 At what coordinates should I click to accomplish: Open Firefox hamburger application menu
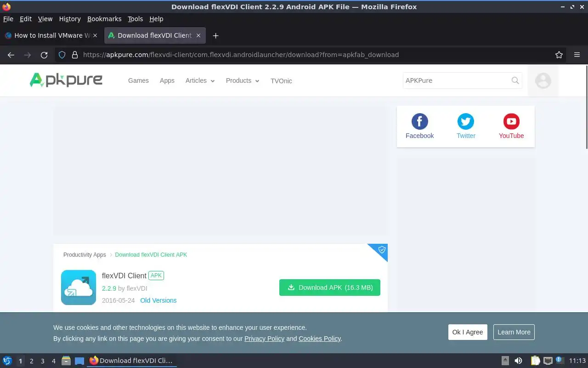[577, 55]
